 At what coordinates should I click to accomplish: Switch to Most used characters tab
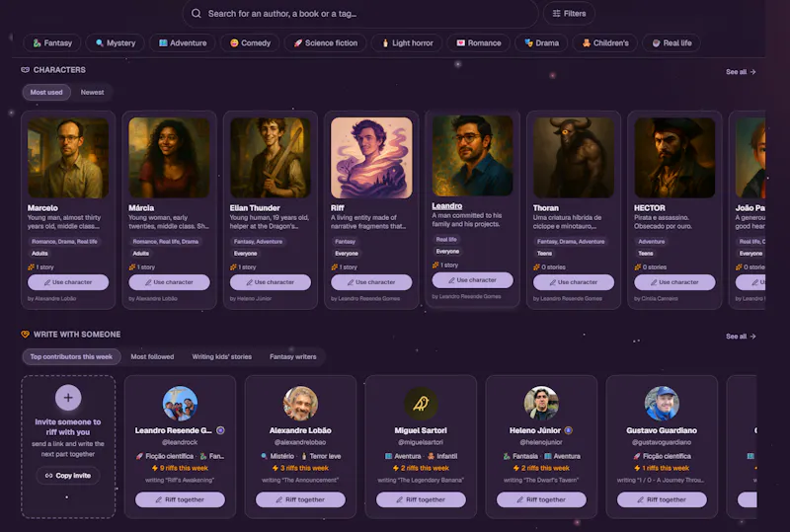pos(46,92)
